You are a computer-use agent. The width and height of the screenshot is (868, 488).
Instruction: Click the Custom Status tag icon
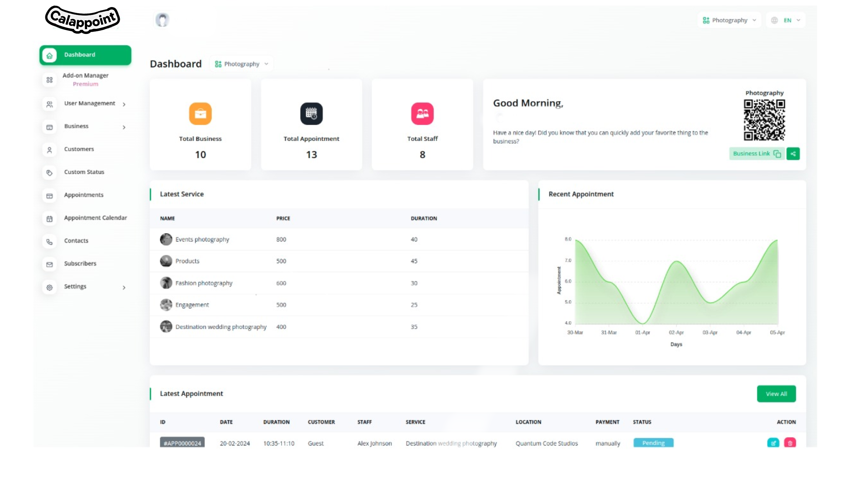point(50,173)
